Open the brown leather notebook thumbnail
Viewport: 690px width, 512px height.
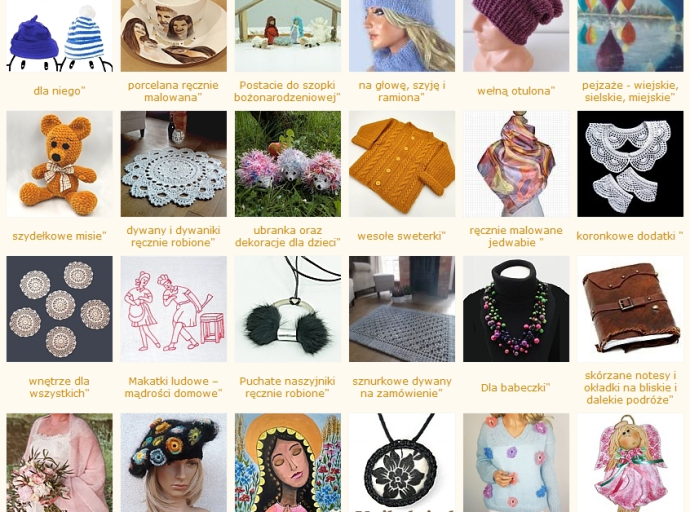pos(631,309)
